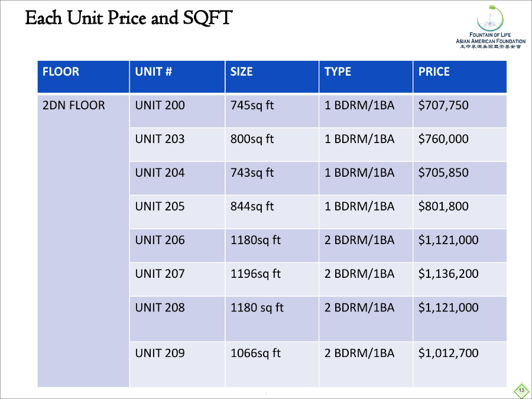Click the UNIT 209 cell
This screenshot has width=532, height=399.
coord(177,364)
